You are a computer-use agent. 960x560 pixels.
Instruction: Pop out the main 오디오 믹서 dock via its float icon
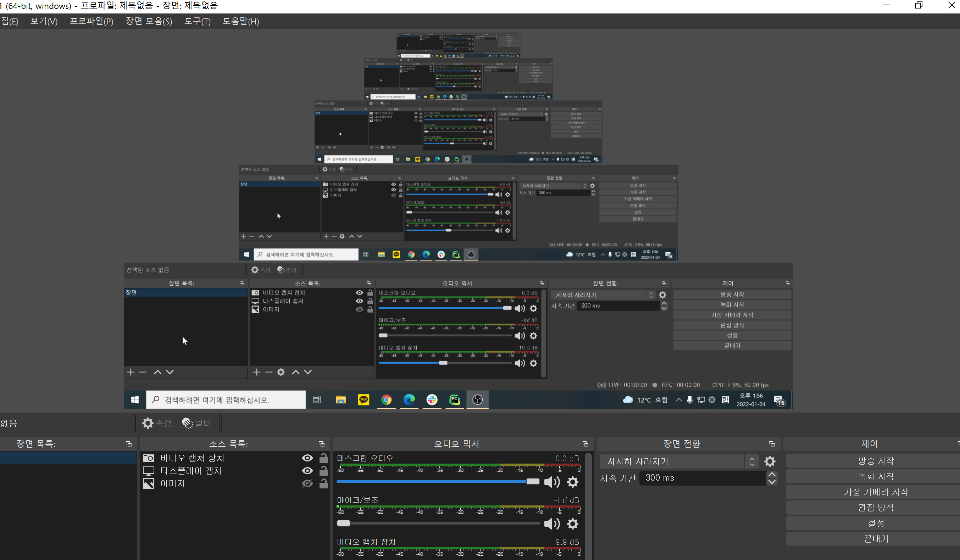click(x=585, y=444)
